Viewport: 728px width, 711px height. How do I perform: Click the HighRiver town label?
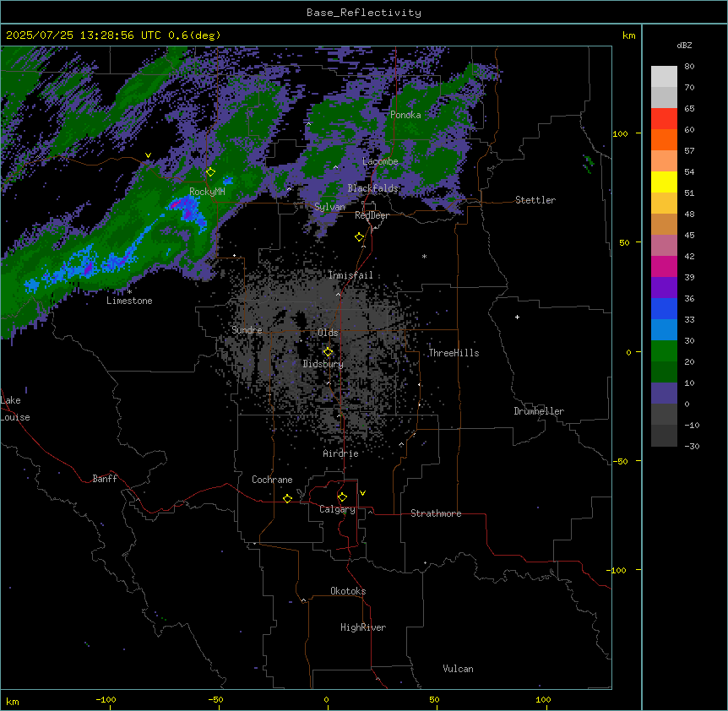[x=363, y=627]
